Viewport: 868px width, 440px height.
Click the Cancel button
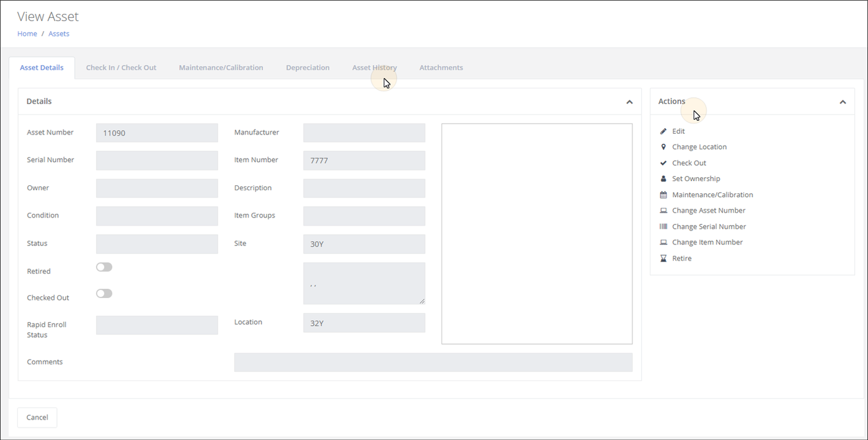(x=37, y=417)
